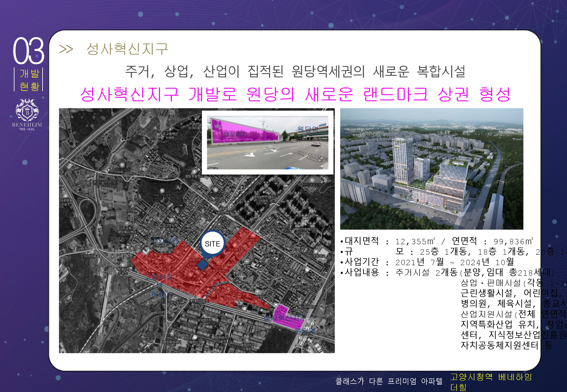Click the magenta landmark headline text
Viewport: 567px width, 392px height.
(295, 94)
